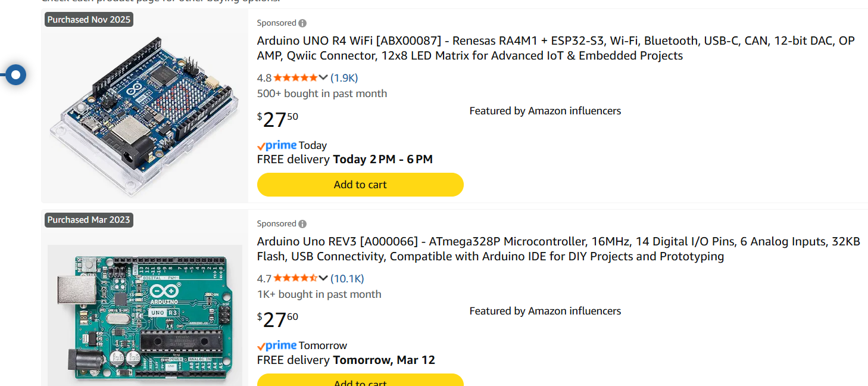Expand the rating breakdown chevron for UNO R4 WiFi

click(323, 78)
